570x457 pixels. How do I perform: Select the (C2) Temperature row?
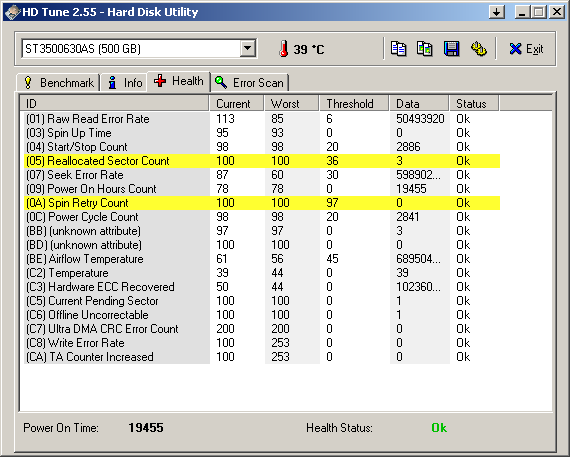point(262,273)
